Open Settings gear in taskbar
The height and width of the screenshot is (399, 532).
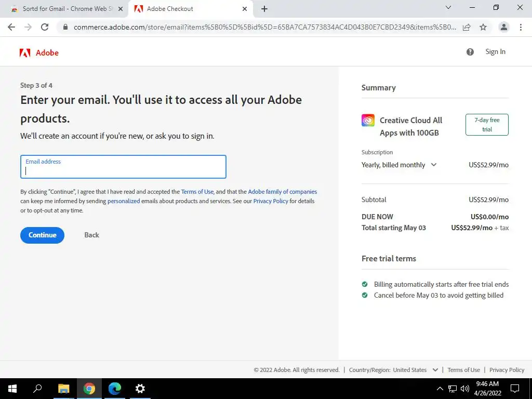click(x=140, y=389)
